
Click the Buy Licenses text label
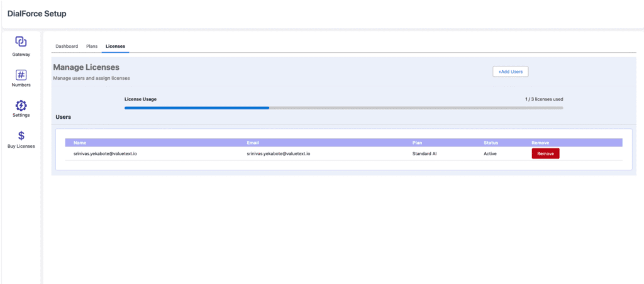coord(21,146)
